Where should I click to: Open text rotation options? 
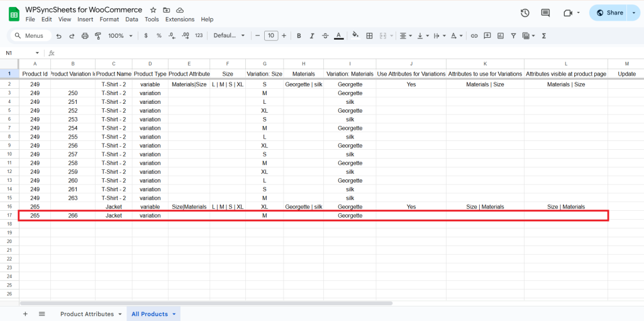[456, 36]
